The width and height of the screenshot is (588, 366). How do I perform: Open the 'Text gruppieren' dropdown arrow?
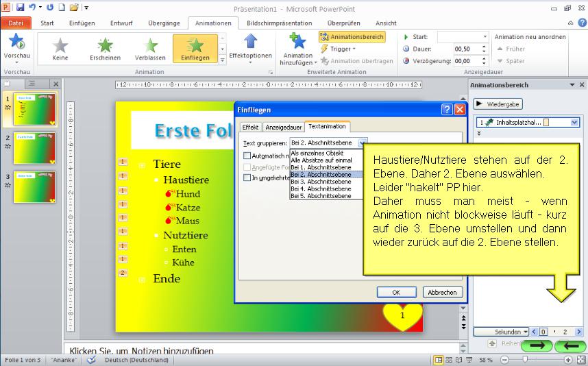point(363,143)
